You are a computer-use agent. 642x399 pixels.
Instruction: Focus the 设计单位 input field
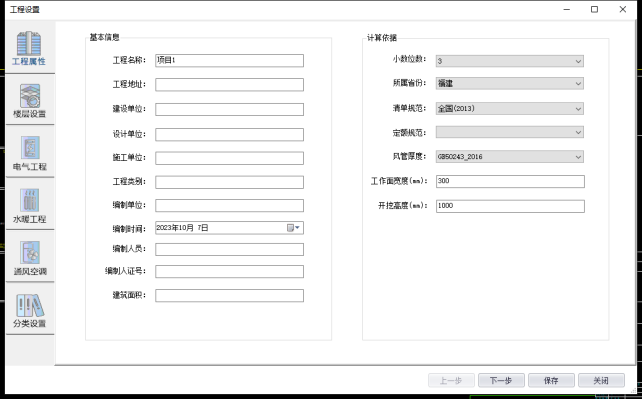(x=229, y=135)
